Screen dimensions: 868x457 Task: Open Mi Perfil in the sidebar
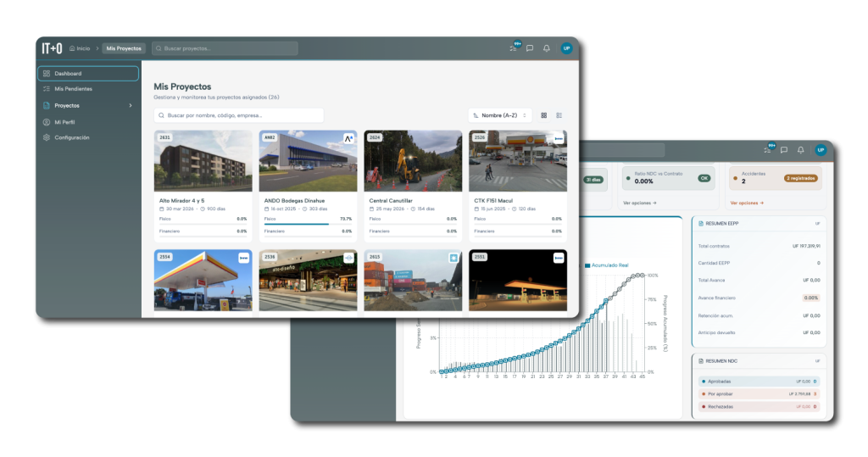point(88,122)
